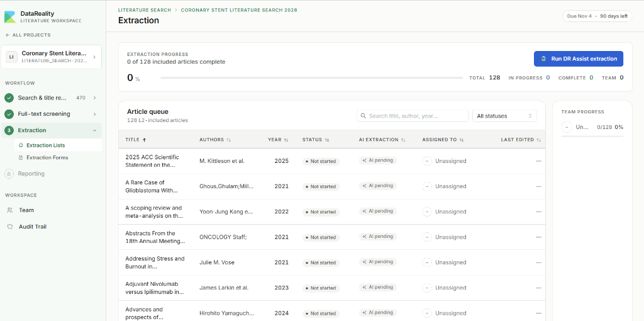Click the Due Nov 4 deadline pill
Viewport: 644px width, 321px height.
pyautogui.click(x=597, y=16)
